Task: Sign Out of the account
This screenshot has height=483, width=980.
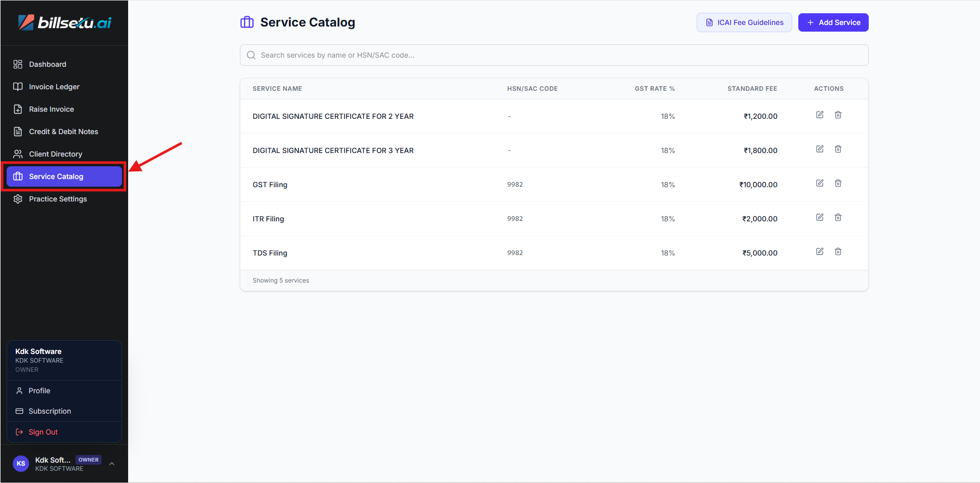Action: (43, 432)
